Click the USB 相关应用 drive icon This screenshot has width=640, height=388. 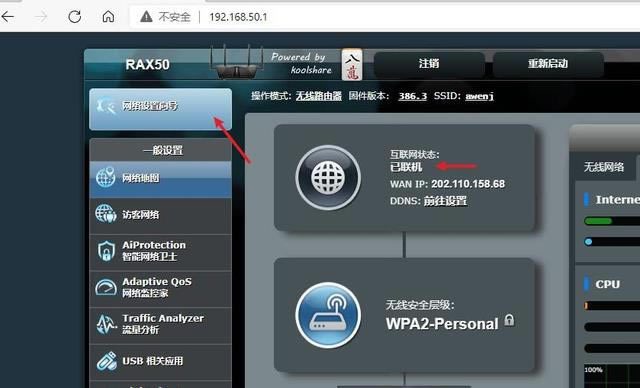coord(107,361)
